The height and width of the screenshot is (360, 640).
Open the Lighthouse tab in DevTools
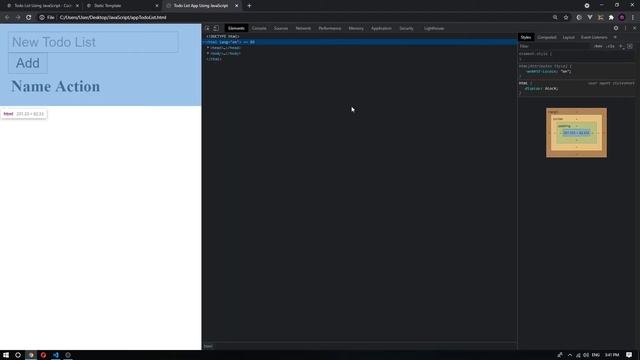[x=434, y=29]
